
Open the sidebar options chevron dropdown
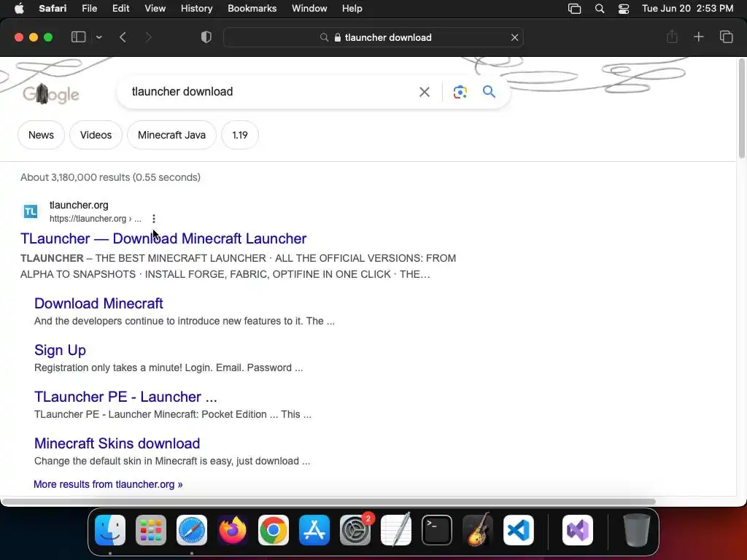98,37
